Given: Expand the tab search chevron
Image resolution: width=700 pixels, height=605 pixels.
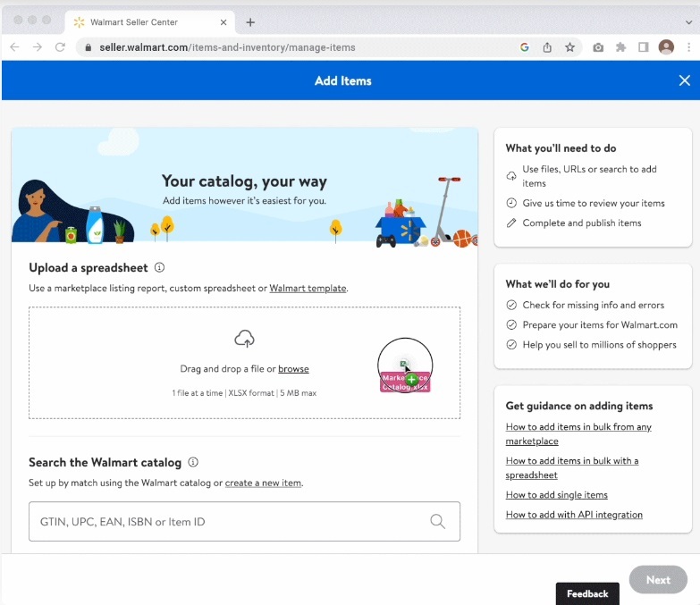Looking at the screenshot, I should [689, 22].
